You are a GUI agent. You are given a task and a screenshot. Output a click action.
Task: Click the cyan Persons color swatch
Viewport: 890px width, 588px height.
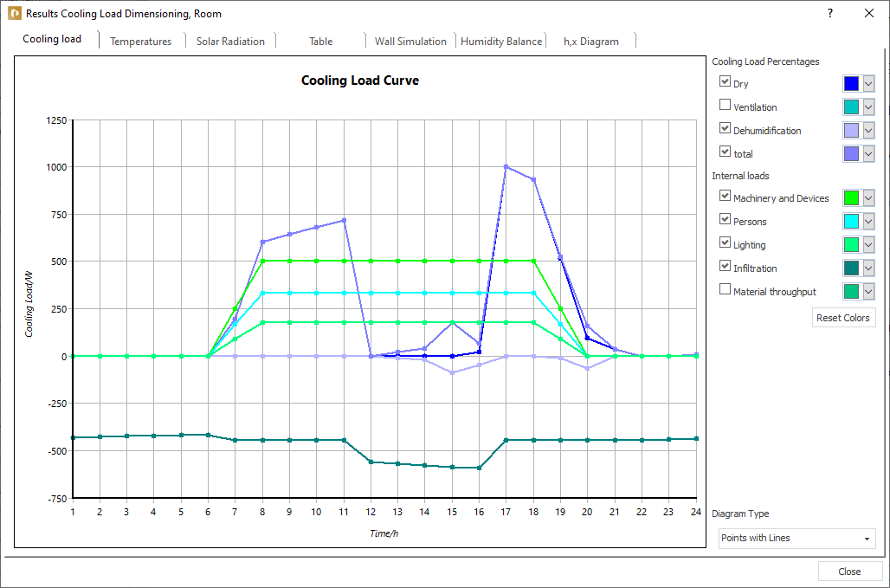pyautogui.click(x=851, y=222)
